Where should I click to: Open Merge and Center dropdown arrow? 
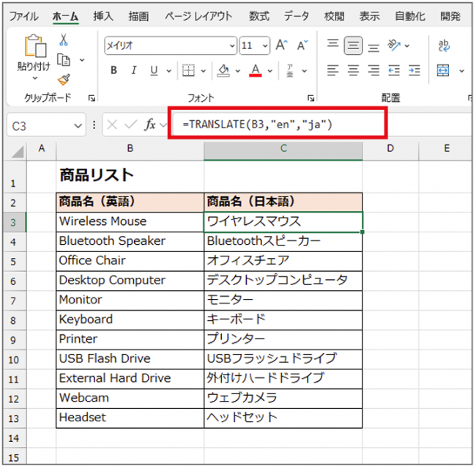[x=462, y=71]
